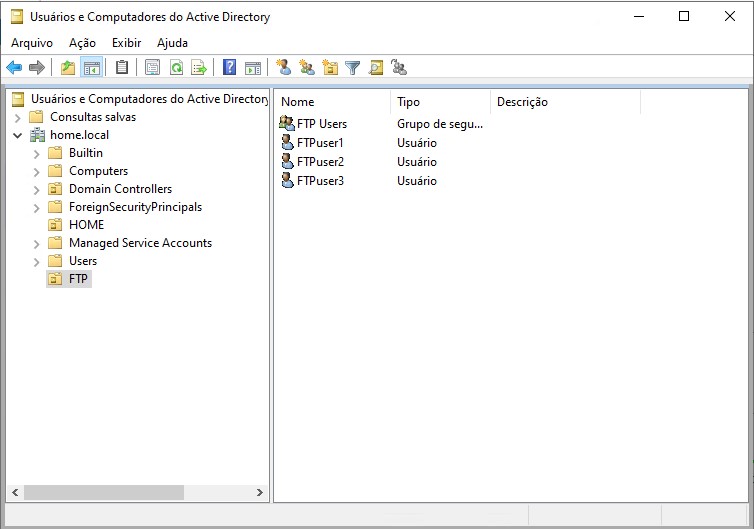Click the filter funnel icon
The image size is (754, 529).
pos(352,68)
